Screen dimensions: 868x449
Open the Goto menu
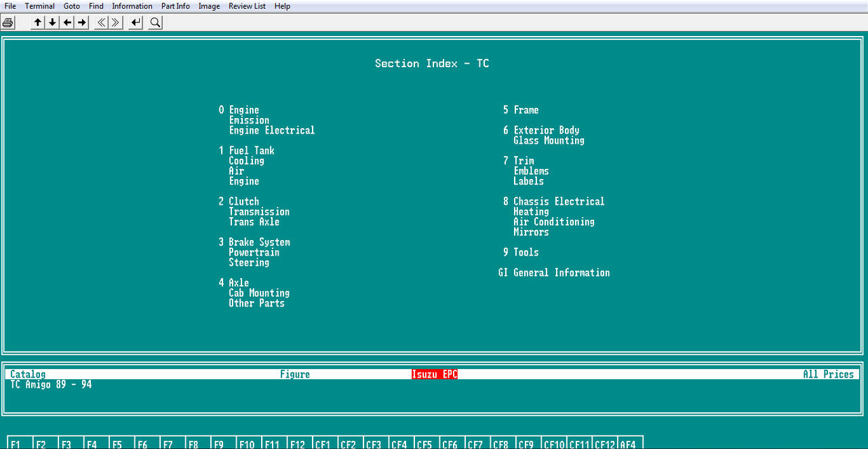point(72,6)
